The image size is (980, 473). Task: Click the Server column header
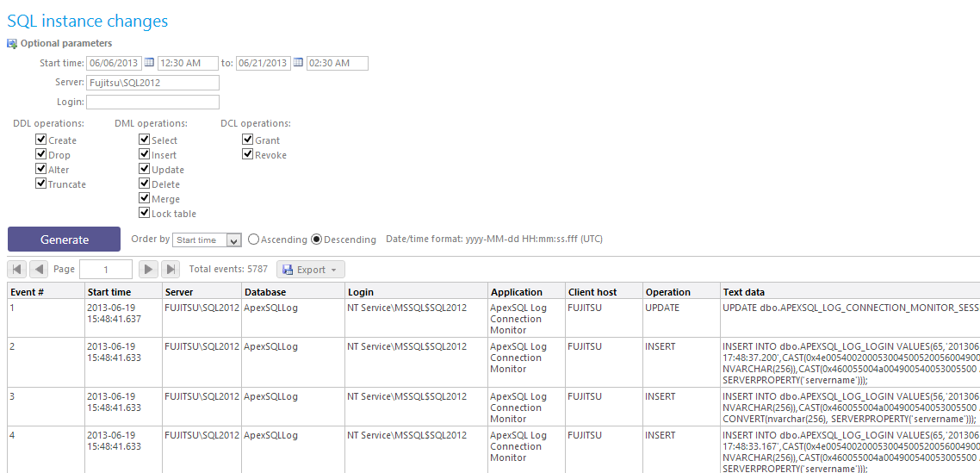[x=202, y=291]
